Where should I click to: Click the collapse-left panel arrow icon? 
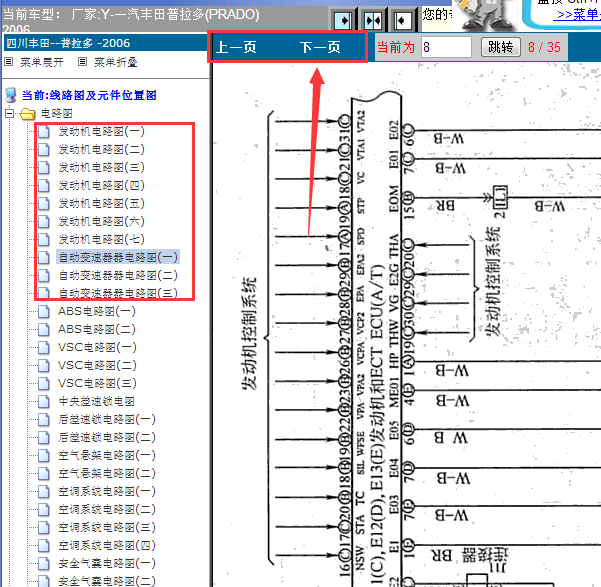tap(402, 20)
